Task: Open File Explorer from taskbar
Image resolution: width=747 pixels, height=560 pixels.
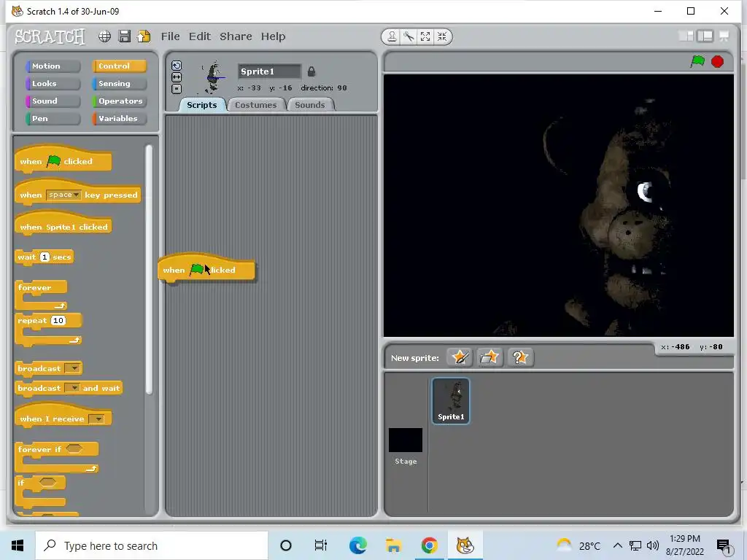Action: coord(393,545)
